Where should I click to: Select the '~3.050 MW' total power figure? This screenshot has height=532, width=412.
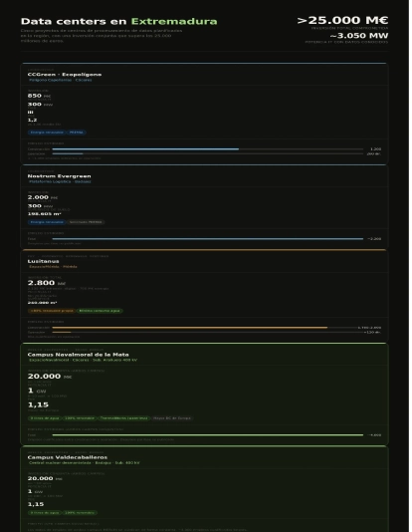point(359,36)
